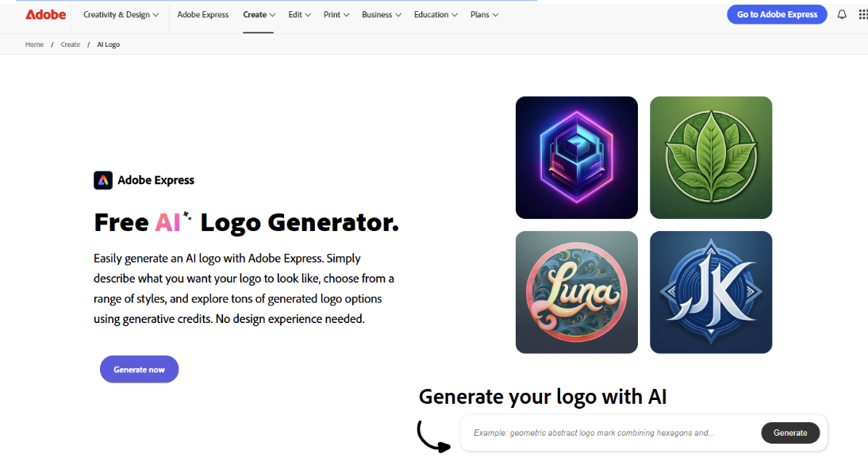Screen dimensions: 868x473
Task: Open the apps grid launcher
Action: (863, 14)
